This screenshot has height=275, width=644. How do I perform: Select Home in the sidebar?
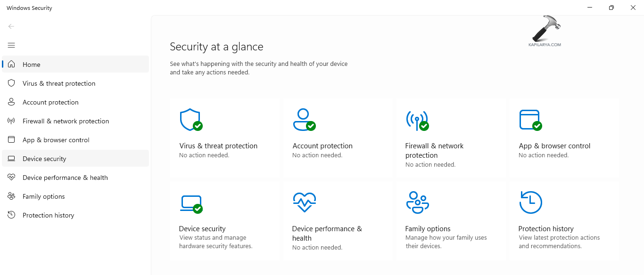(31, 64)
